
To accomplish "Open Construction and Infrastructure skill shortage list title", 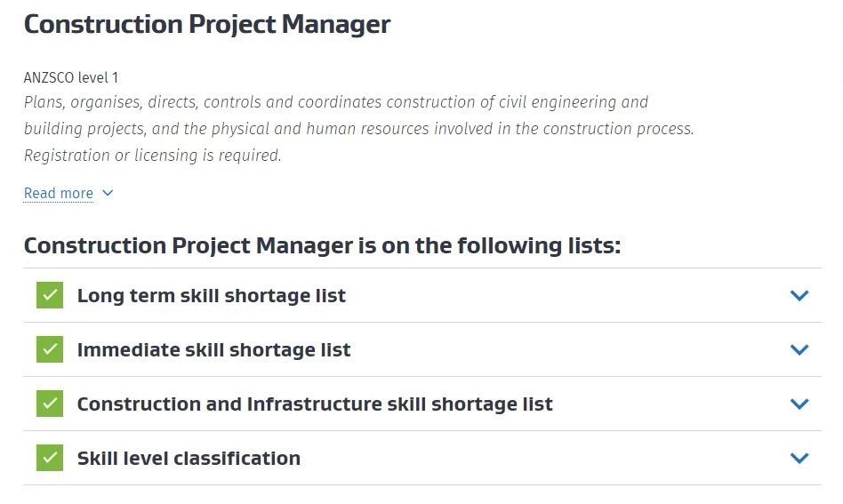I will click(x=315, y=404).
